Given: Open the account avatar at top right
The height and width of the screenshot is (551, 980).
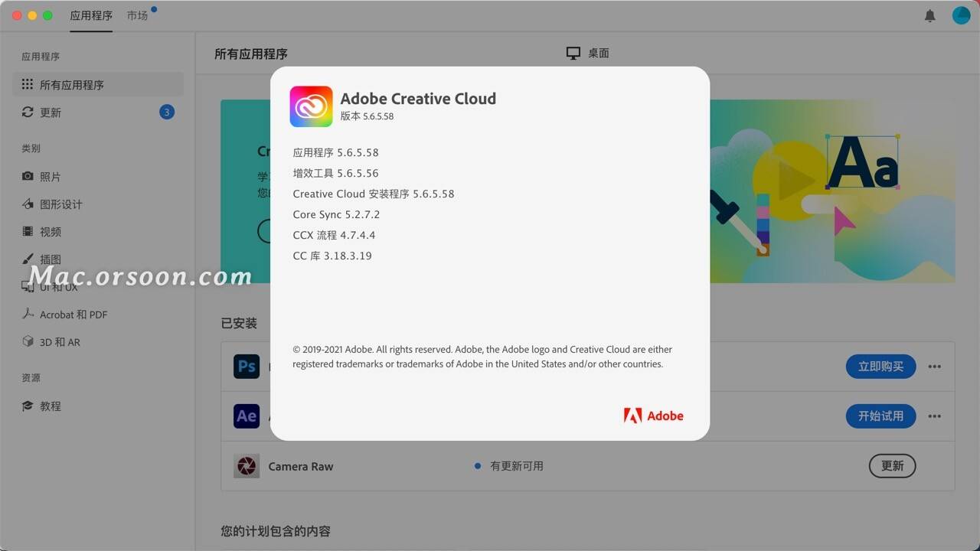Looking at the screenshot, I should [961, 15].
